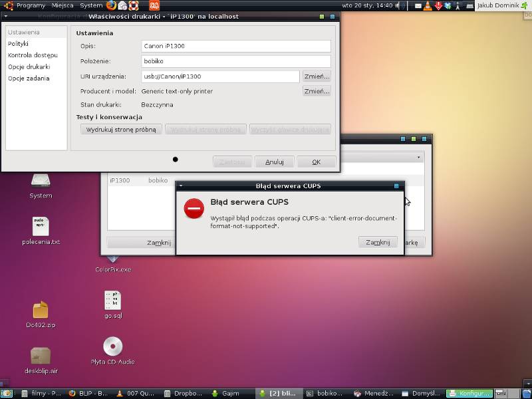Click into the Opis text field
The height and width of the screenshot is (399, 532).
(x=235, y=46)
